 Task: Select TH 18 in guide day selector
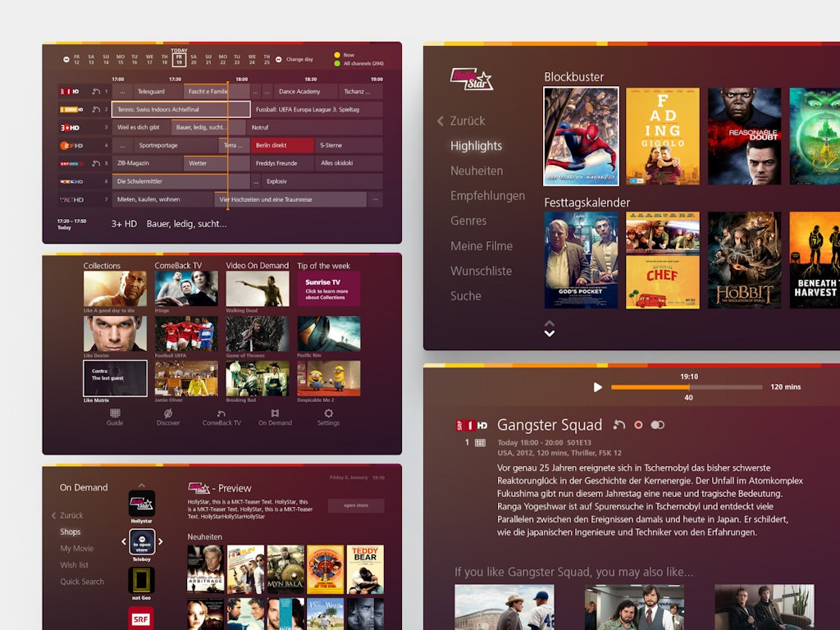pos(164,59)
